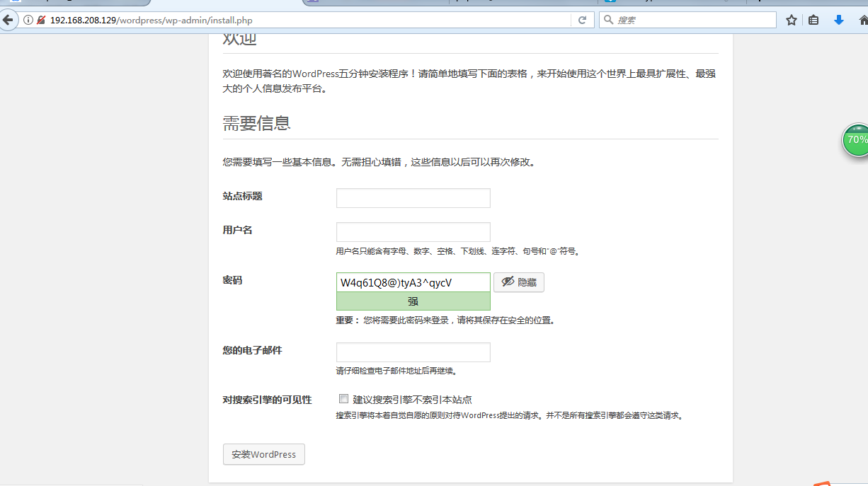Screen dimensions: 868x486
Task: Click the 对搜索引擎的可见性 label
Action: pyautogui.click(x=268, y=400)
